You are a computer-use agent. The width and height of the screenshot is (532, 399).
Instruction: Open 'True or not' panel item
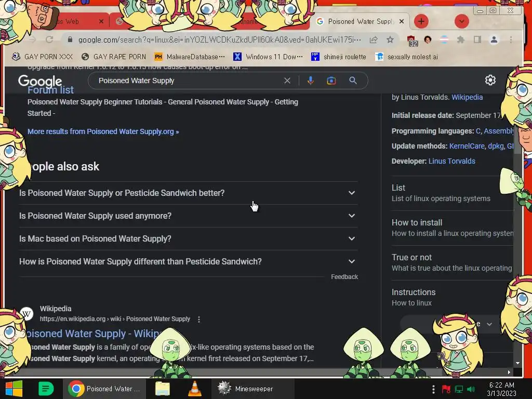pos(452,262)
